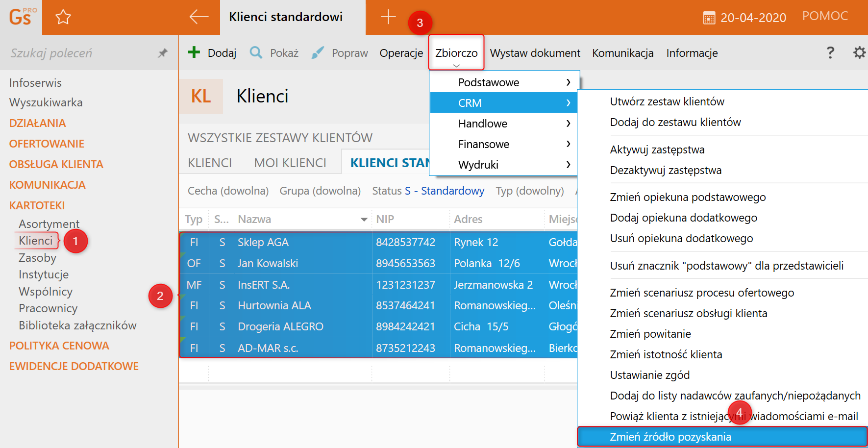This screenshot has width=868, height=448.
Task: Choose Dodaj do zestawu klientów
Action: pos(675,122)
